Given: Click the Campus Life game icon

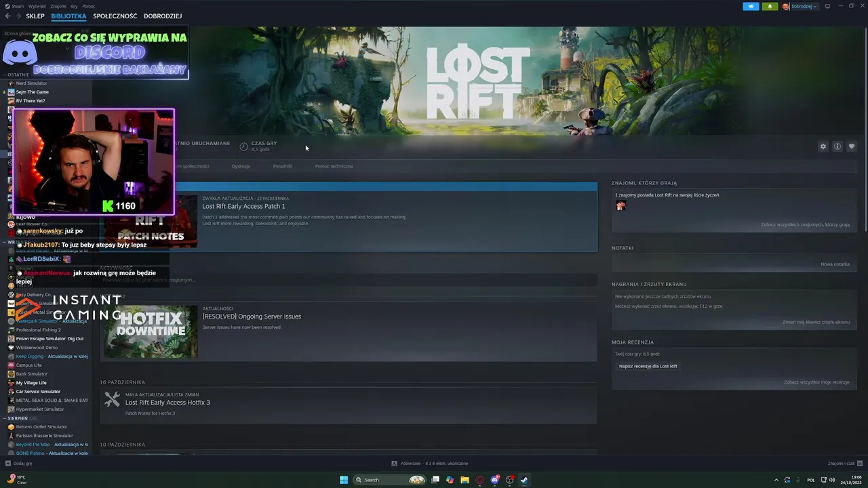Looking at the screenshot, I should click(x=11, y=365).
